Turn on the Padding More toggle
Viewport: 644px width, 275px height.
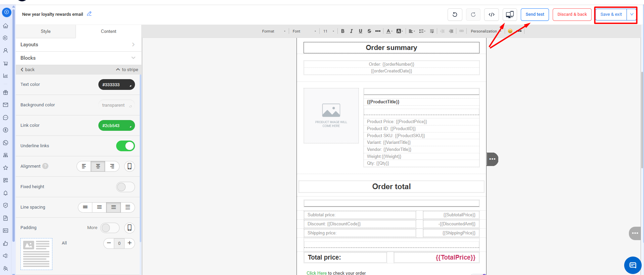[110, 228]
